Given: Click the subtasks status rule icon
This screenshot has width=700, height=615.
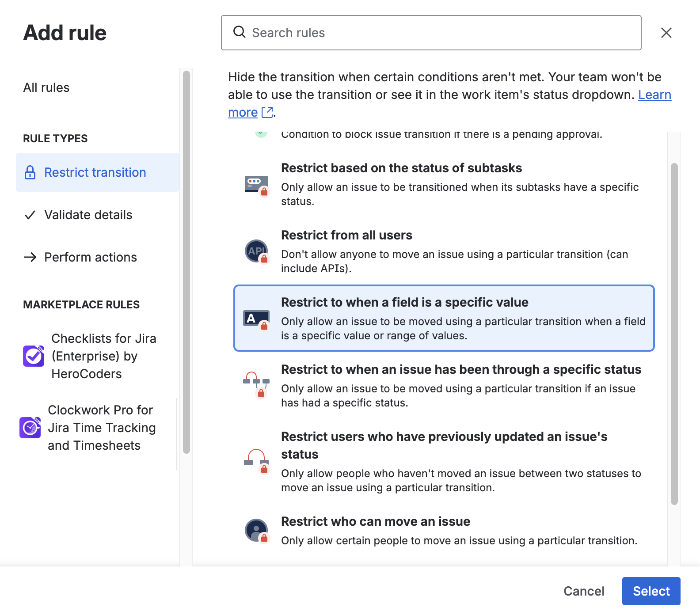Looking at the screenshot, I should click(x=257, y=185).
